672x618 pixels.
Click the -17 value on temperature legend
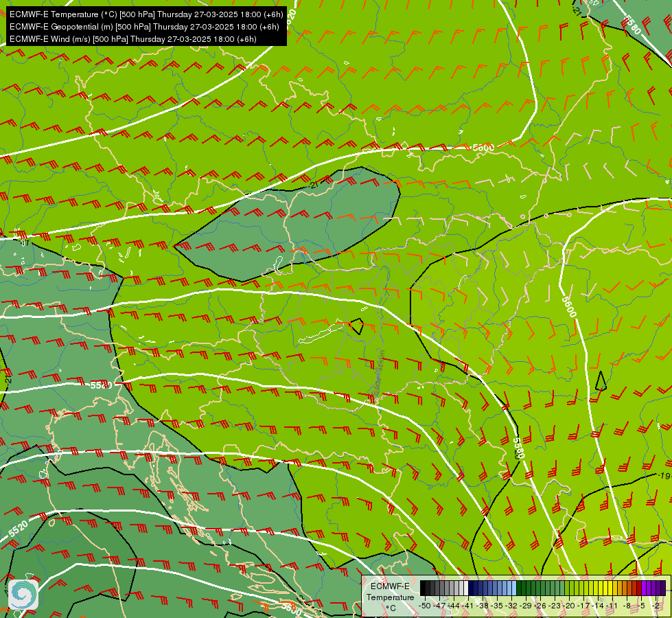coord(583,606)
